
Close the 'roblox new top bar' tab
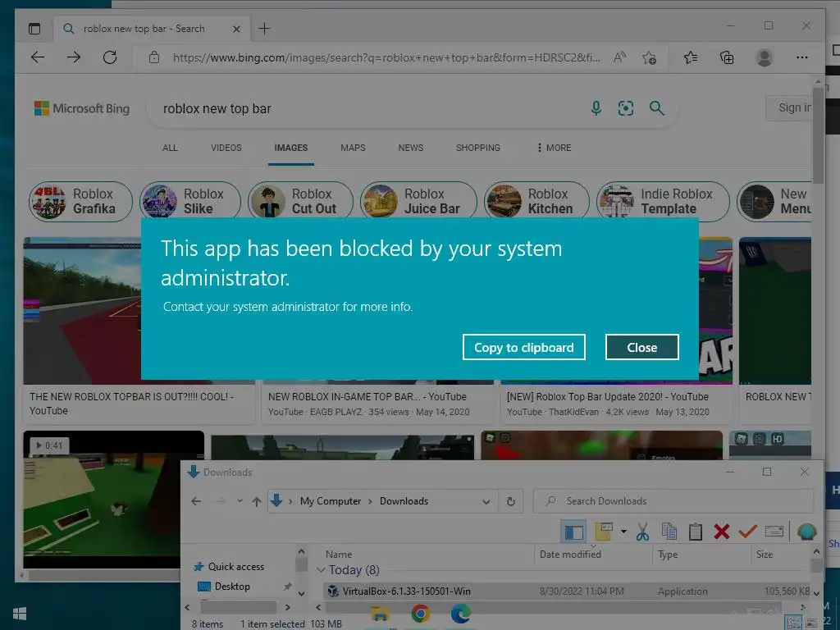coord(236,29)
